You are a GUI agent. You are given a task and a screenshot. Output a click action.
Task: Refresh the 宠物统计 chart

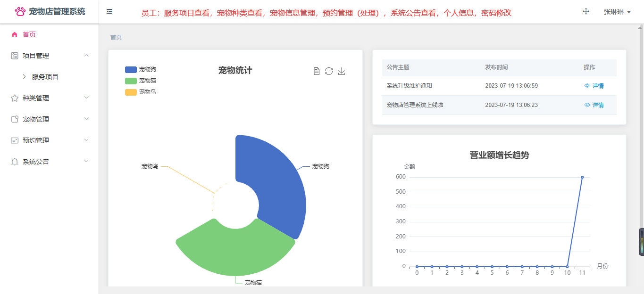[329, 71]
